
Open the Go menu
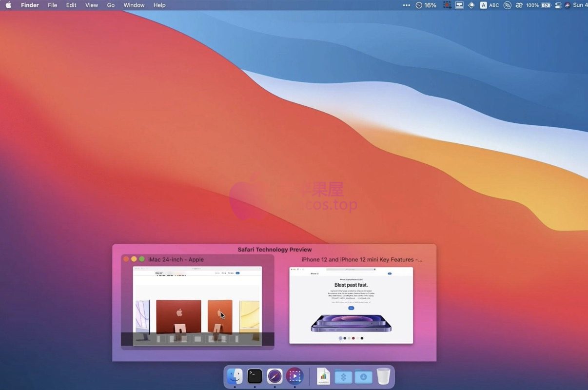tap(111, 5)
